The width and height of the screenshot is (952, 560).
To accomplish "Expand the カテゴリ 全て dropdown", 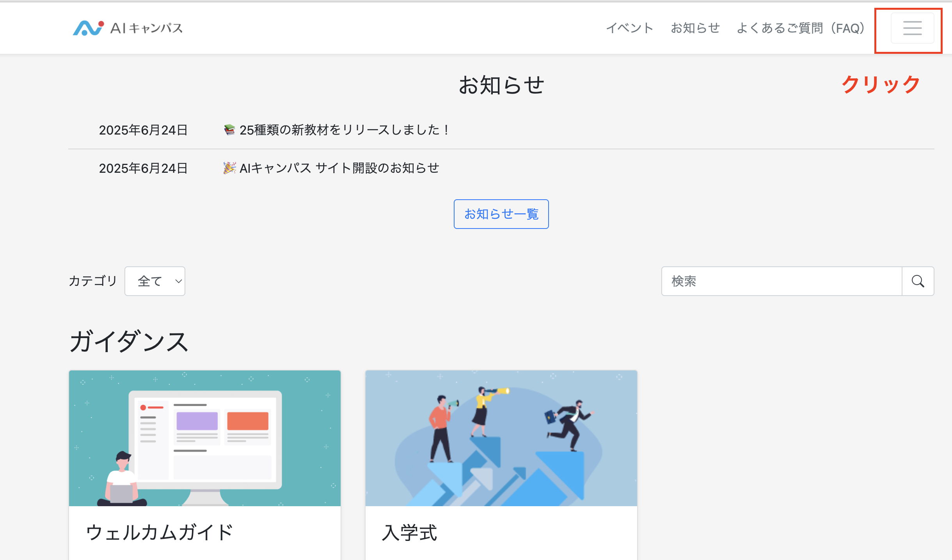I will tap(155, 281).
